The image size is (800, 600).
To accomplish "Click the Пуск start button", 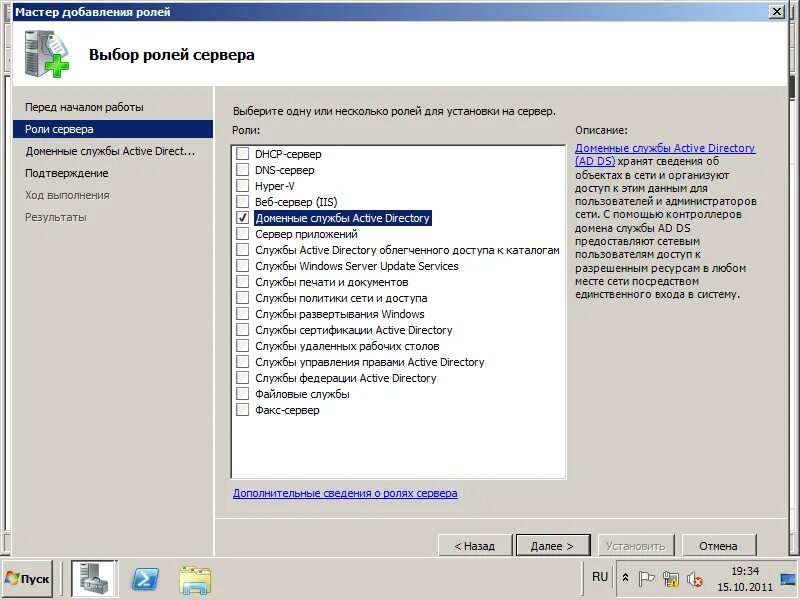I will coord(27,579).
